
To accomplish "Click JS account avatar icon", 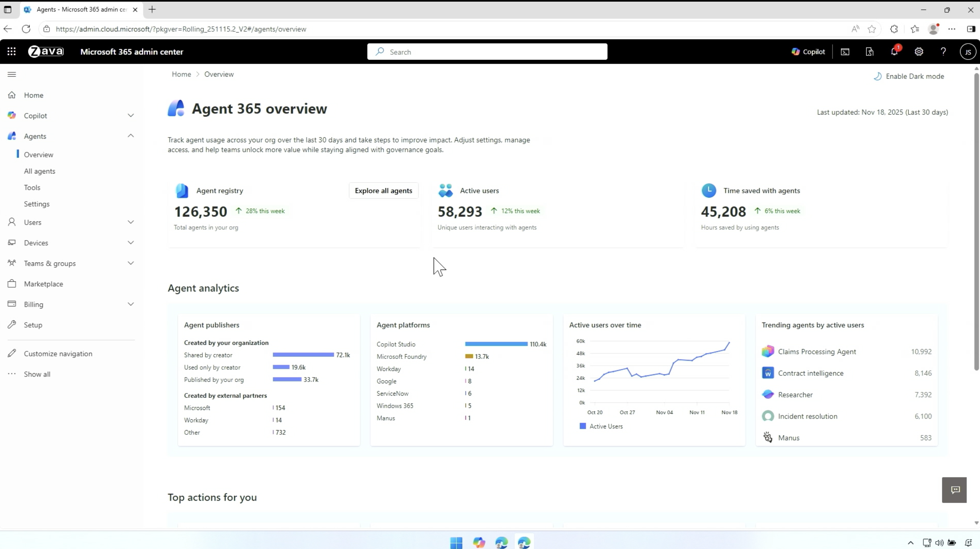I will click(967, 52).
